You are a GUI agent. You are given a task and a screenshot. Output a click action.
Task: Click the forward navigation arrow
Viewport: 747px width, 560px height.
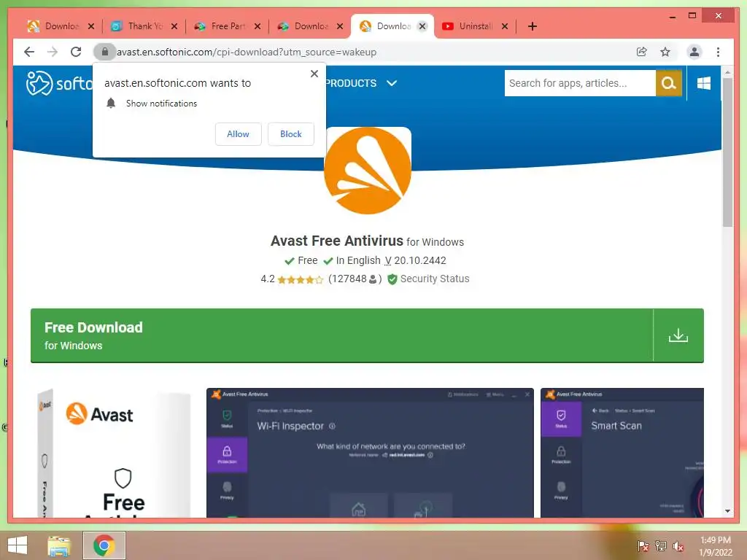tap(53, 52)
